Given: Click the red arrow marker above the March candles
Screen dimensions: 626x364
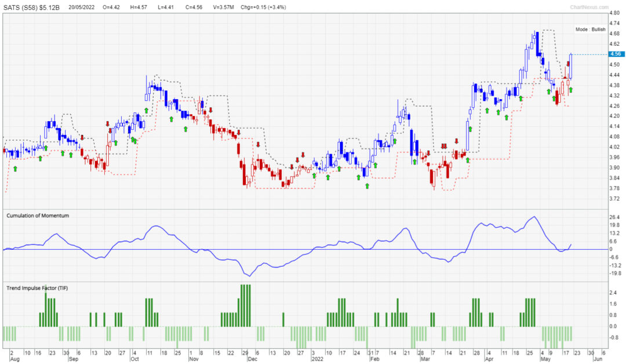Looking at the screenshot, I should [x=457, y=141].
